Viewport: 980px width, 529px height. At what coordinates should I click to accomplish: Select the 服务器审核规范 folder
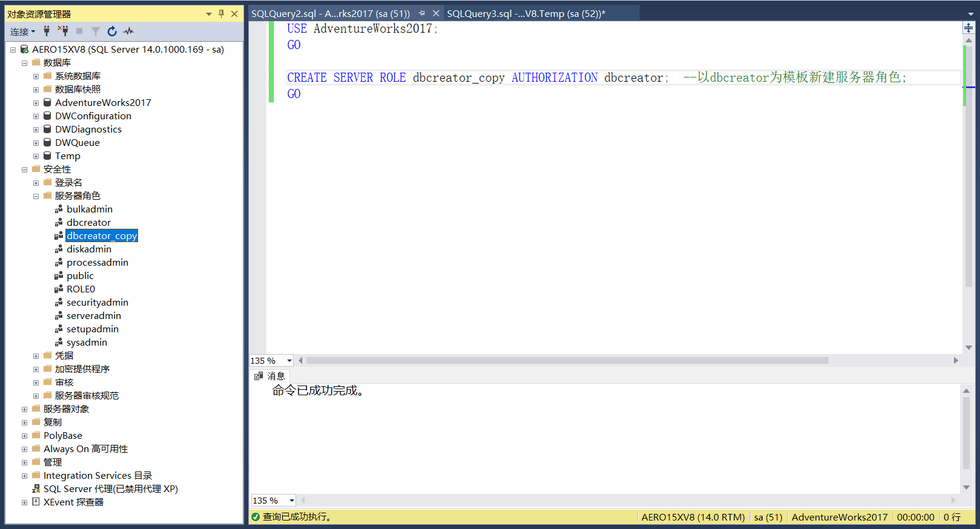pyautogui.click(x=87, y=395)
